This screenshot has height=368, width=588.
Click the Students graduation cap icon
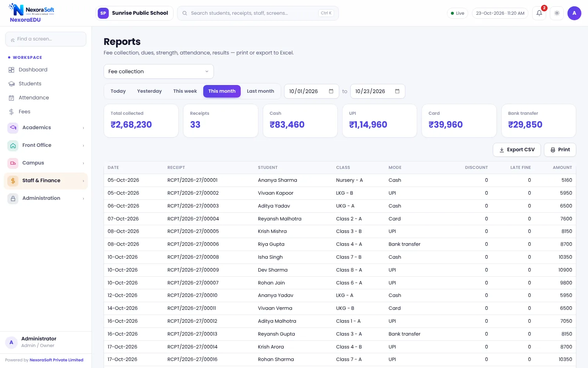[x=11, y=84]
